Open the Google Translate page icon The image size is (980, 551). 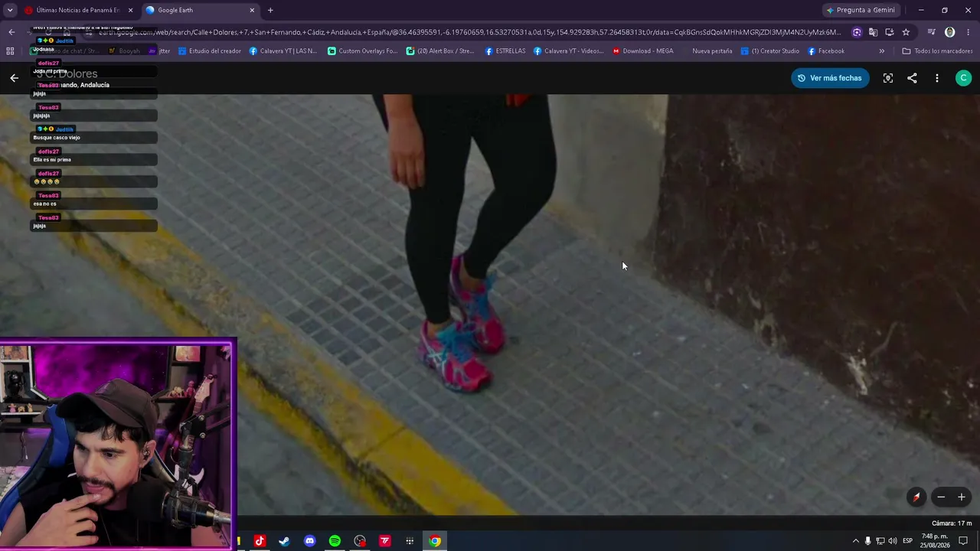click(x=873, y=32)
